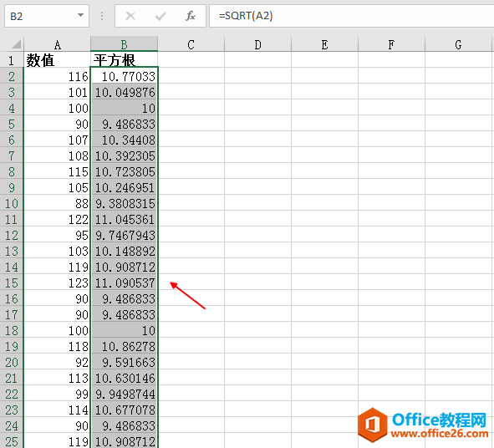Expand the Name Box dropdown arrow
The image size is (494, 448).
coord(80,15)
